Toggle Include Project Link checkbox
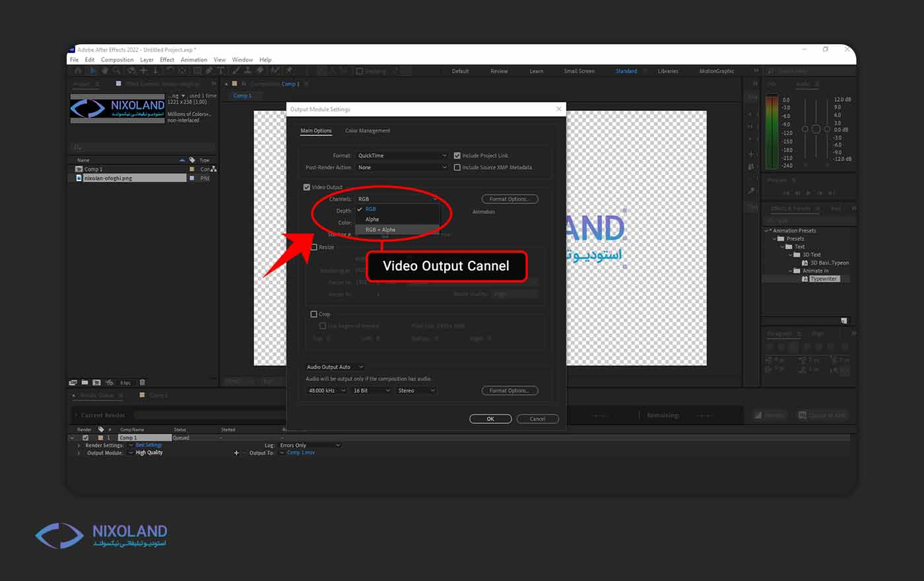This screenshot has height=581, width=924. coord(457,156)
